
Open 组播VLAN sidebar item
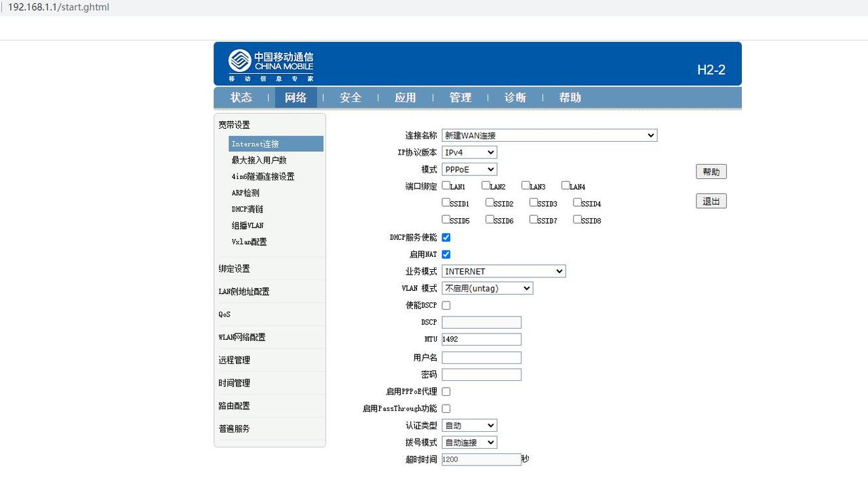click(248, 225)
